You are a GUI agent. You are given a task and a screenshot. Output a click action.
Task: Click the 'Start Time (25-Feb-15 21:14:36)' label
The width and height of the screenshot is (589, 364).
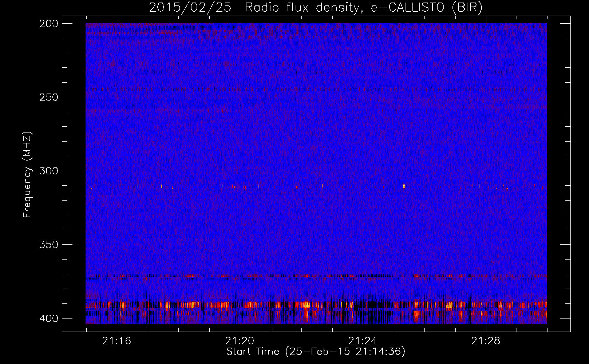tap(316, 352)
